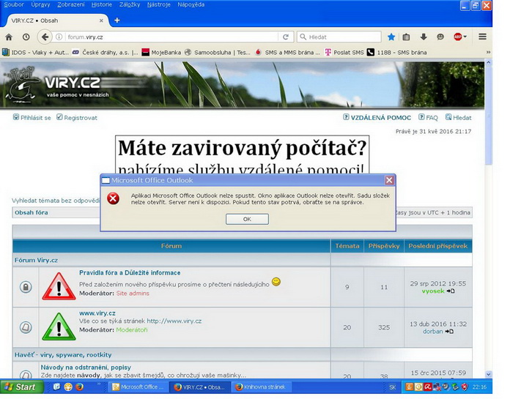The height and width of the screenshot is (399, 532).
Task: Show site information icon in address bar
Action: pos(59,37)
